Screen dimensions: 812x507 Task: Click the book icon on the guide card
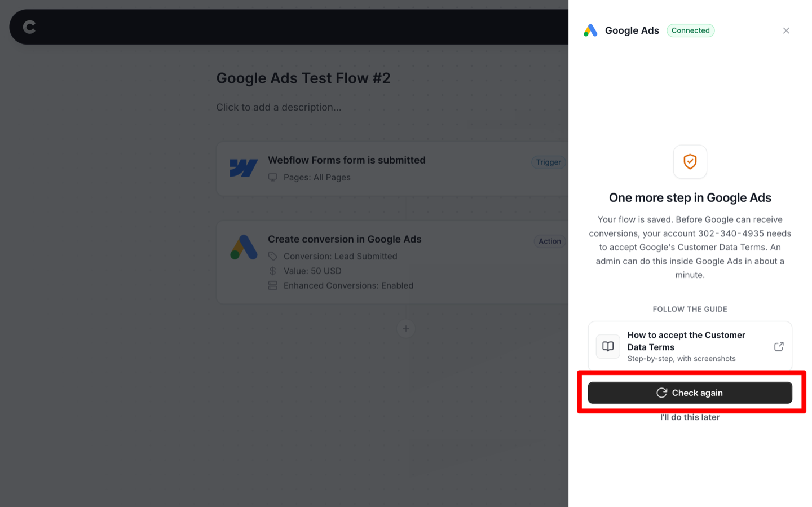click(608, 346)
